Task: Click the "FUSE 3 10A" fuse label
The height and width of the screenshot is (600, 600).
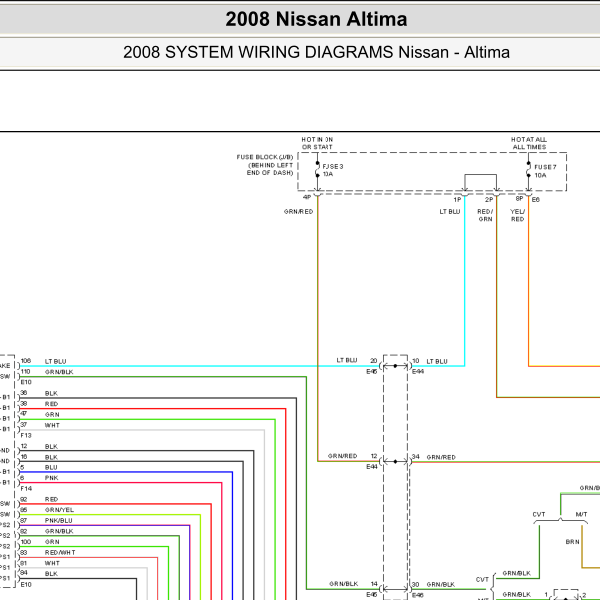Action: (x=333, y=170)
